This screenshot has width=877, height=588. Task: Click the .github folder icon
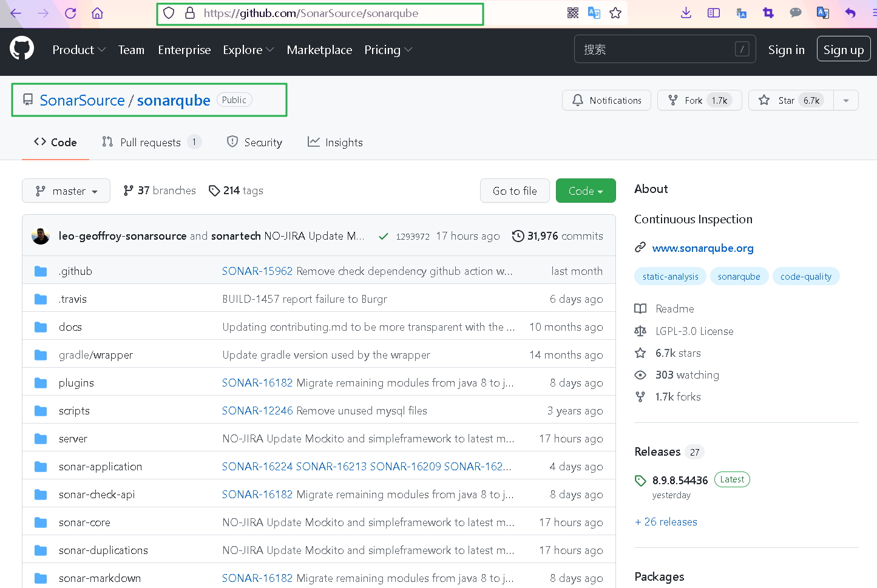[x=41, y=271]
